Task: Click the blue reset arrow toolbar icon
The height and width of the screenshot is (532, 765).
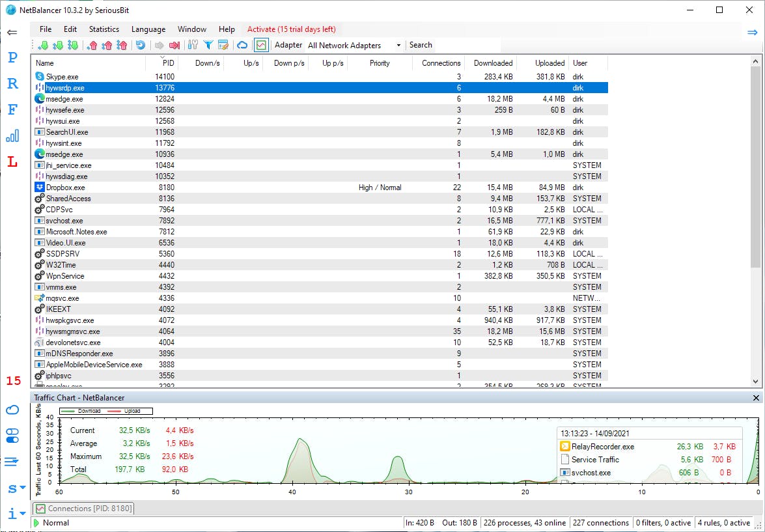Action: tap(140, 45)
